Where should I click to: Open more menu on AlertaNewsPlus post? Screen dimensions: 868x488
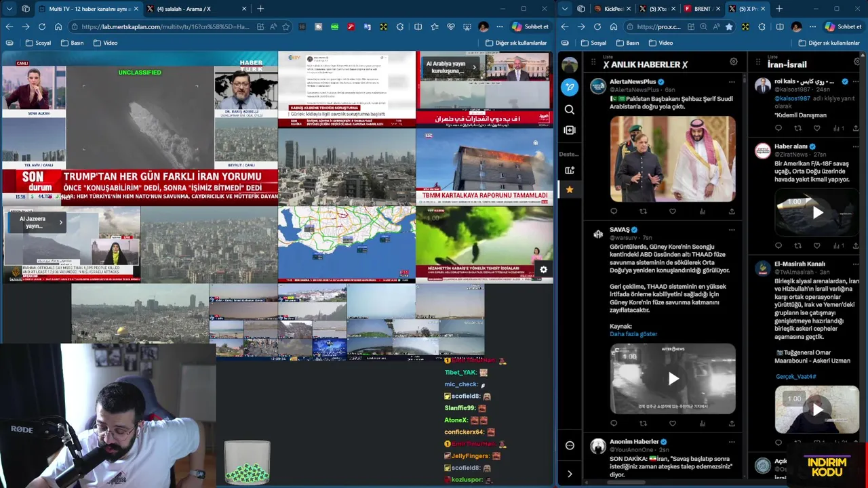[x=732, y=81]
